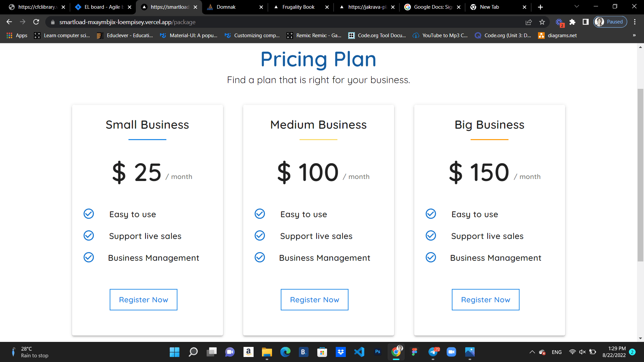Register Now for the Big Business plan
Image resolution: width=644 pixels, height=362 pixels.
point(486,300)
